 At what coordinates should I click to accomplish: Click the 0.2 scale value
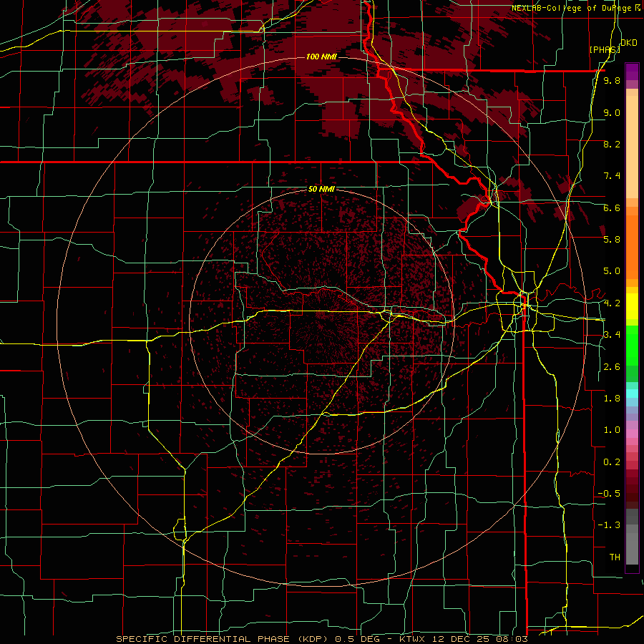click(x=612, y=462)
